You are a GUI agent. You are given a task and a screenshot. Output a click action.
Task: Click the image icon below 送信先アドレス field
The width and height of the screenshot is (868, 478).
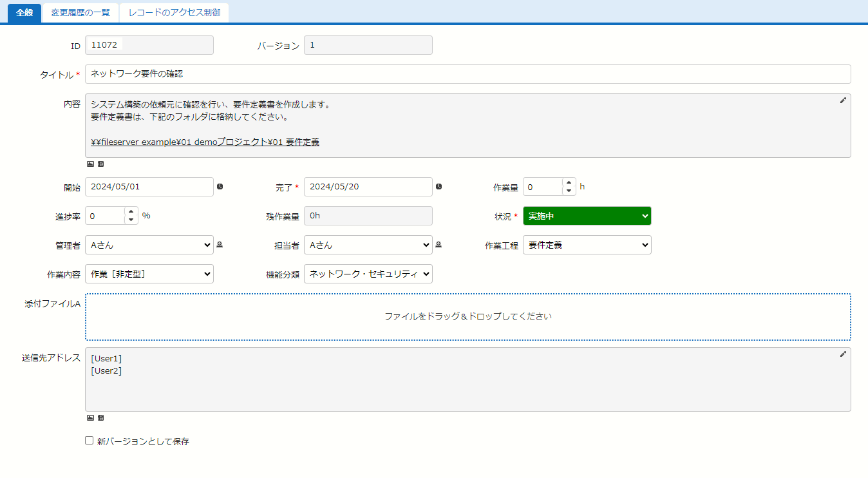pos(90,418)
